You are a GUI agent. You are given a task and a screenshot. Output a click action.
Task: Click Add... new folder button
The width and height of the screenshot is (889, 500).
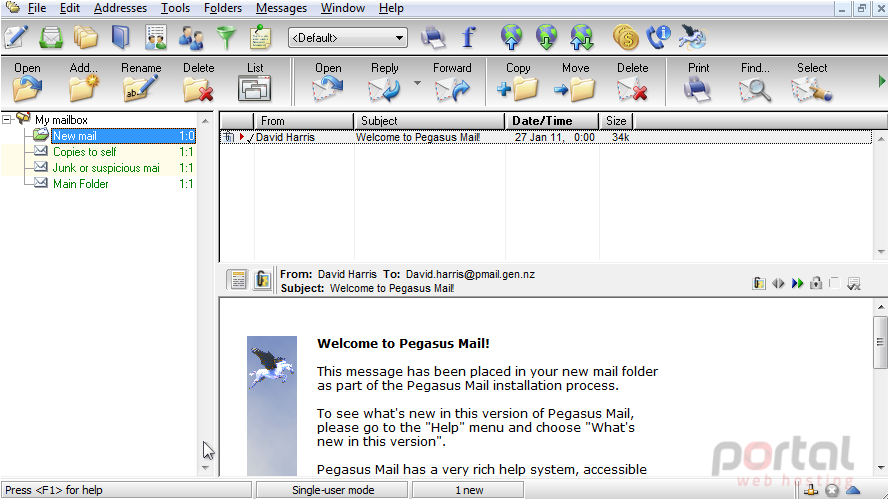[x=83, y=82]
